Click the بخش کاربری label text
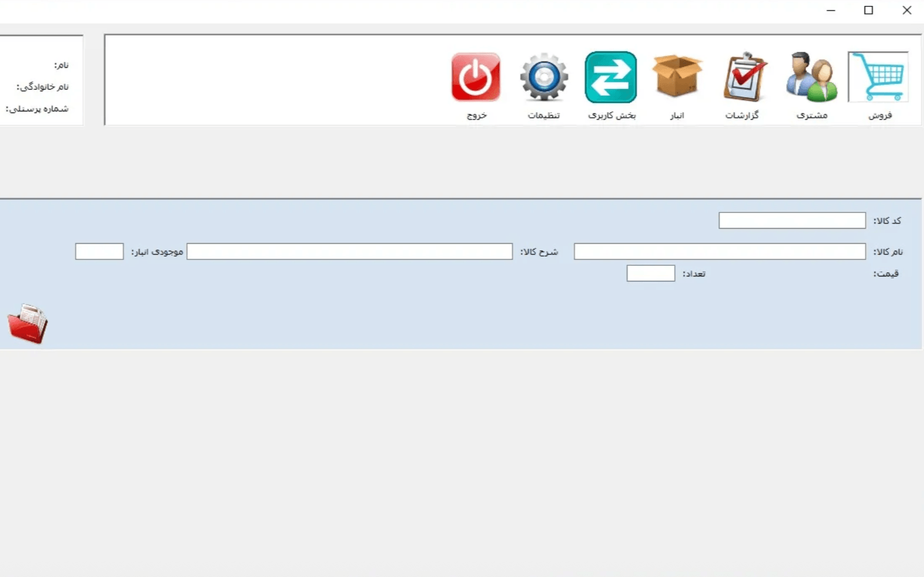The height and width of the screenshot is (577, 924). pyautogui.click(x=612, y=115)
